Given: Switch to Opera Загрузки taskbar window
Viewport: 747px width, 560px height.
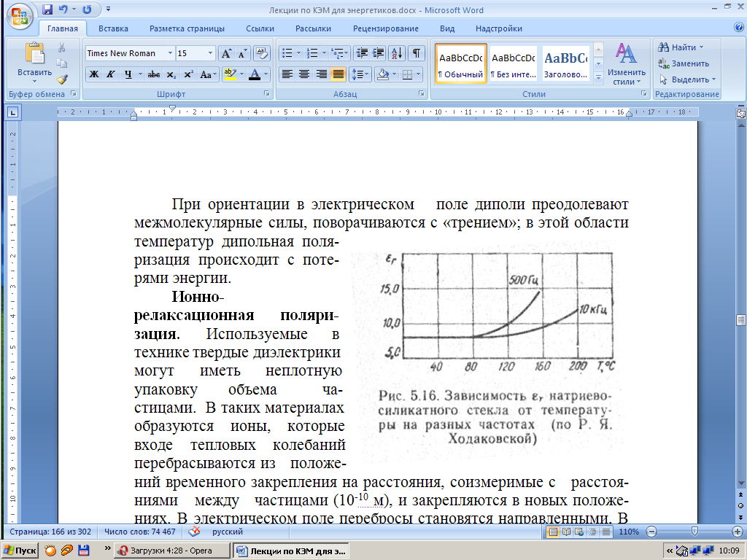Looking at the screenshot, I should tap(171, 551).
